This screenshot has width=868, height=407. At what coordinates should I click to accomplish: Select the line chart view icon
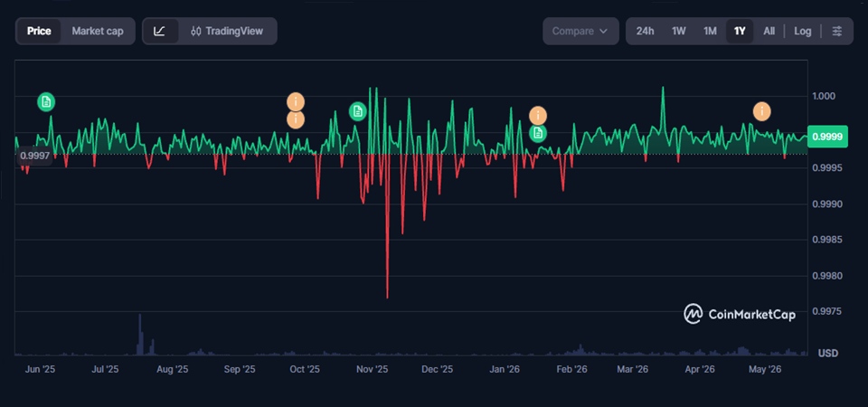(160, 31)
